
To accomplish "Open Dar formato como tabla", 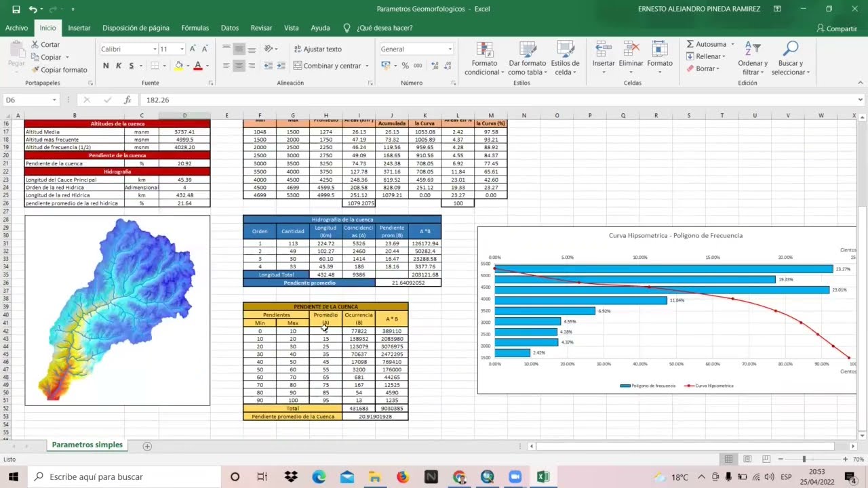I will point(527,58).
